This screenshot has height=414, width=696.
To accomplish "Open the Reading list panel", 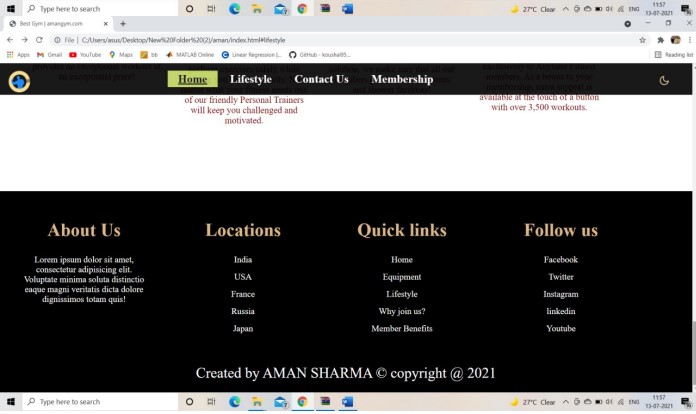I will [673, 55].
